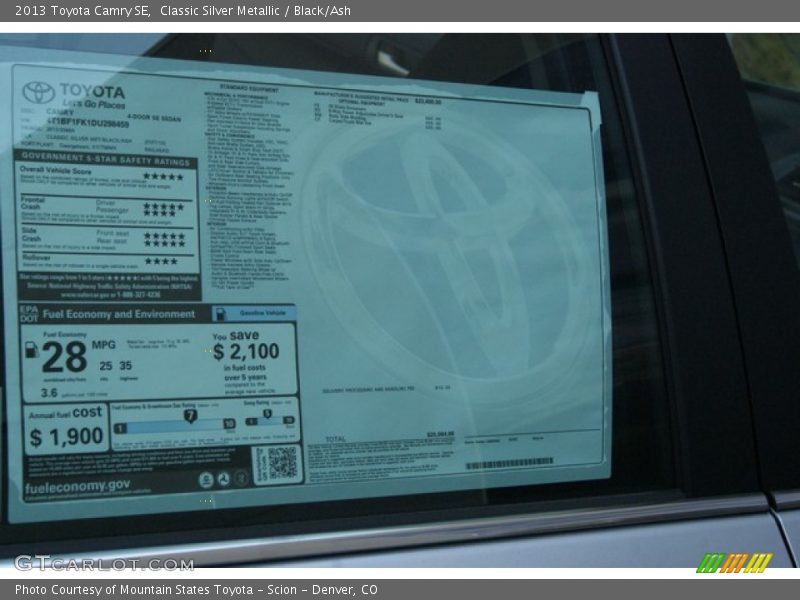
Task: Click the You save $2,100 figure
Action: 246,351
